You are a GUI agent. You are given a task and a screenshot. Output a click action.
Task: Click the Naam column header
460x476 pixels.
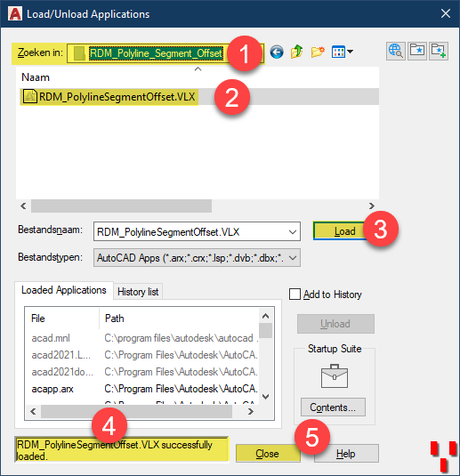coord(36,77)
